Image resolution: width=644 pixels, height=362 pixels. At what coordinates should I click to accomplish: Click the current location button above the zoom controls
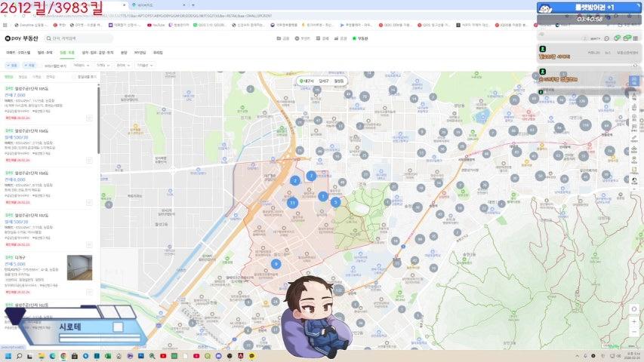tap(634, 308)
